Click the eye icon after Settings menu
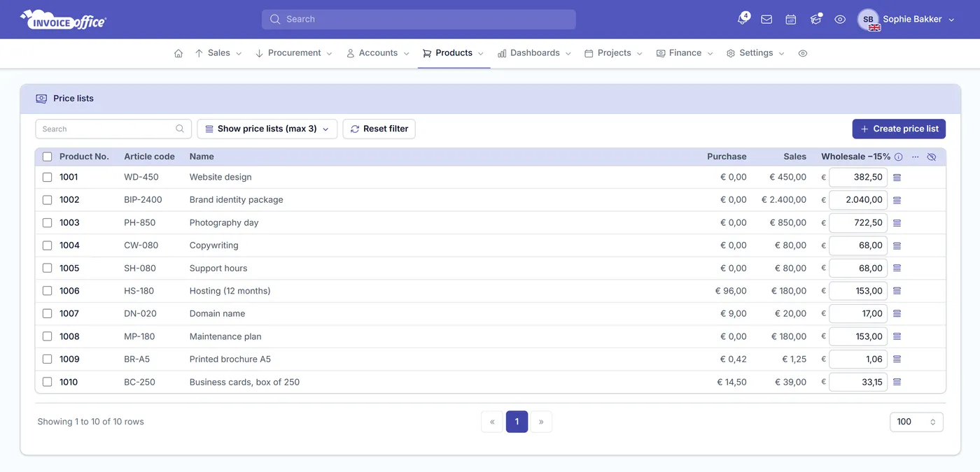 [803, 53]
